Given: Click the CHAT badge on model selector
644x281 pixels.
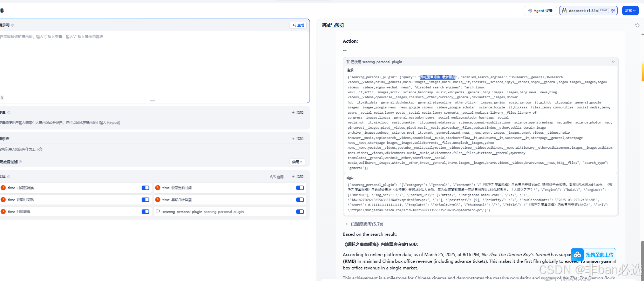Looking at the screenshot, I should pos(604,11).
